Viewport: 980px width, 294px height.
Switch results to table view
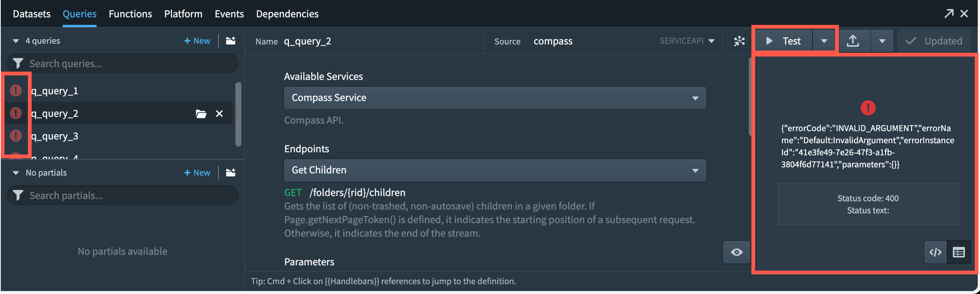point(959,252)
